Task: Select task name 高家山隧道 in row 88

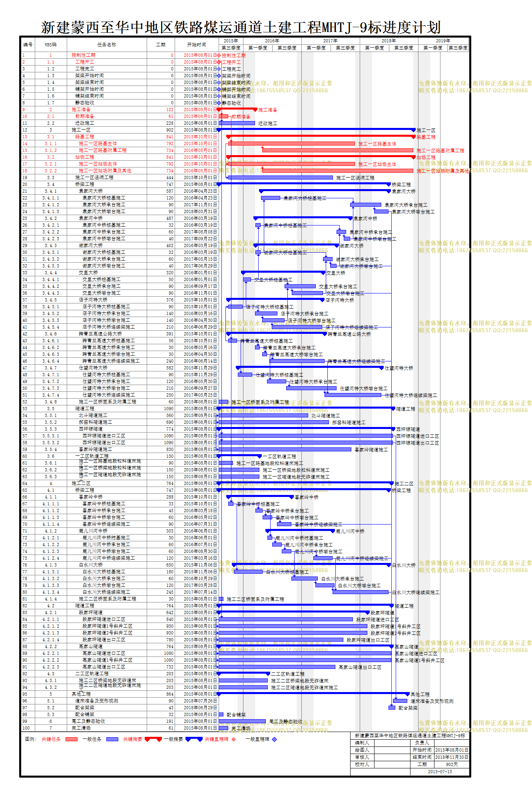Action: pyautogui.click(x=91, y=646)
